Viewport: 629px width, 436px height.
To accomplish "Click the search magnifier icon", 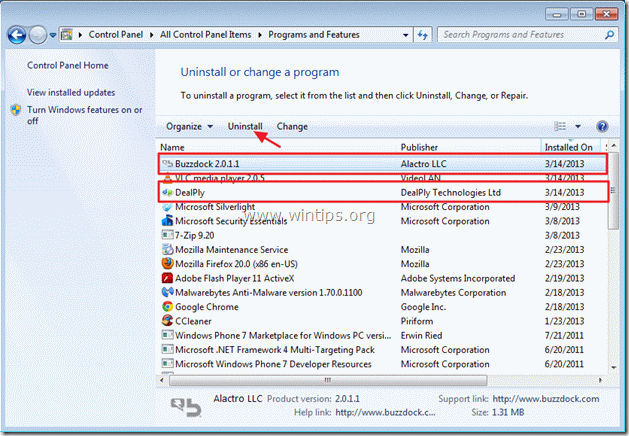I will [x=609, y=35].
